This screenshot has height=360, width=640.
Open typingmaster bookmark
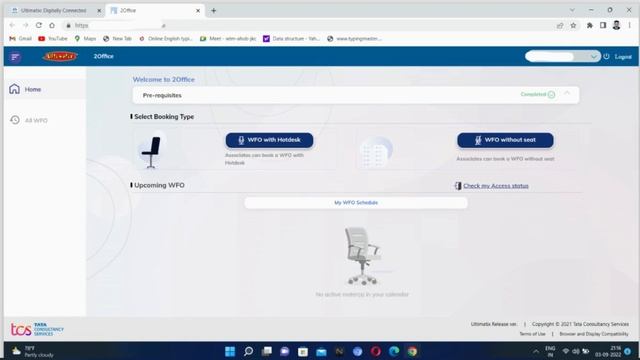(355, 38)
